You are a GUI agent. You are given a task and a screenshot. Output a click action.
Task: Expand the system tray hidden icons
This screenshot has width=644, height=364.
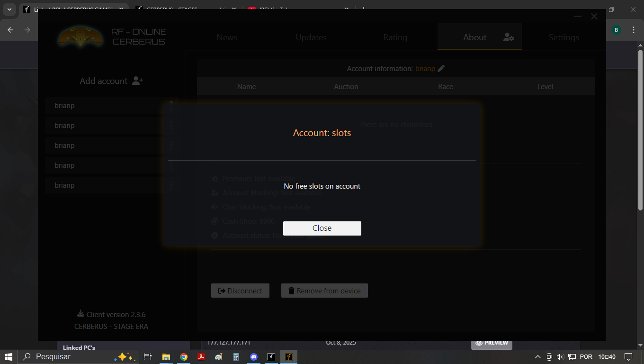(537, 356)
